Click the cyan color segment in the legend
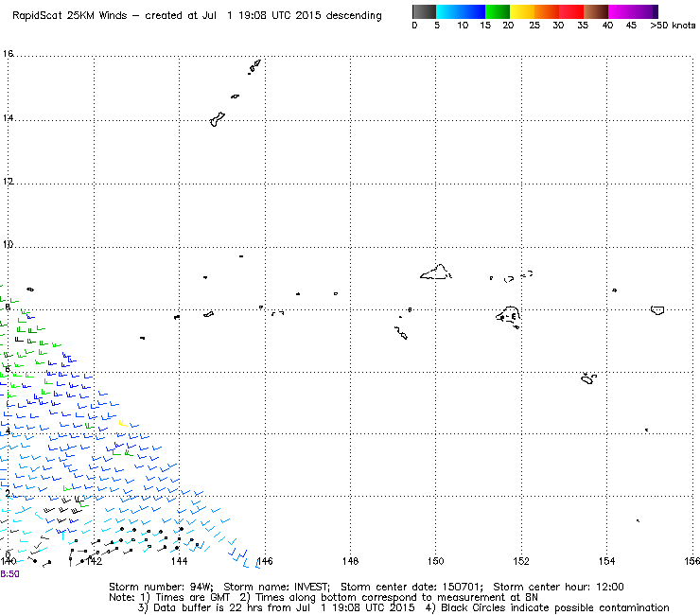This screenshot has width=700, height=615. [x=448, y=11]
